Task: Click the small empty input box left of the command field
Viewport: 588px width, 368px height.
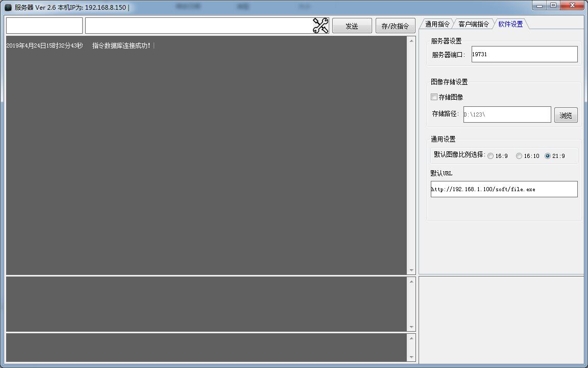Action: [44, 26]
